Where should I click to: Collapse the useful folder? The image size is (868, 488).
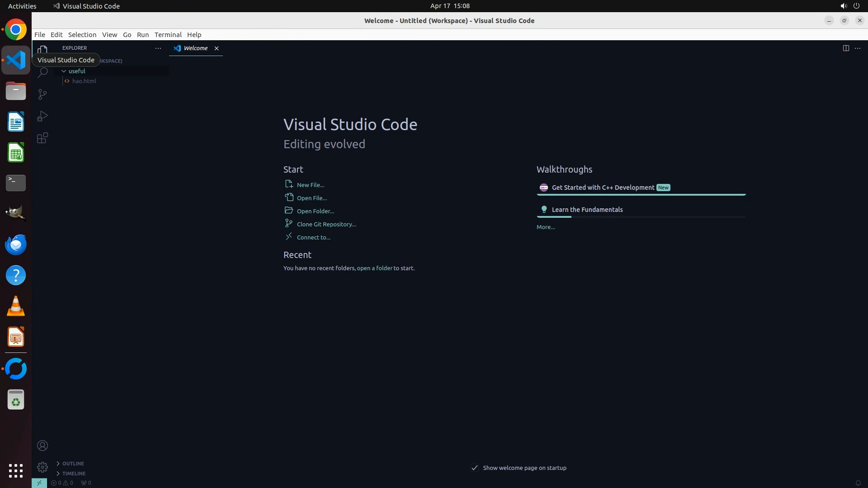pos(64,71)
